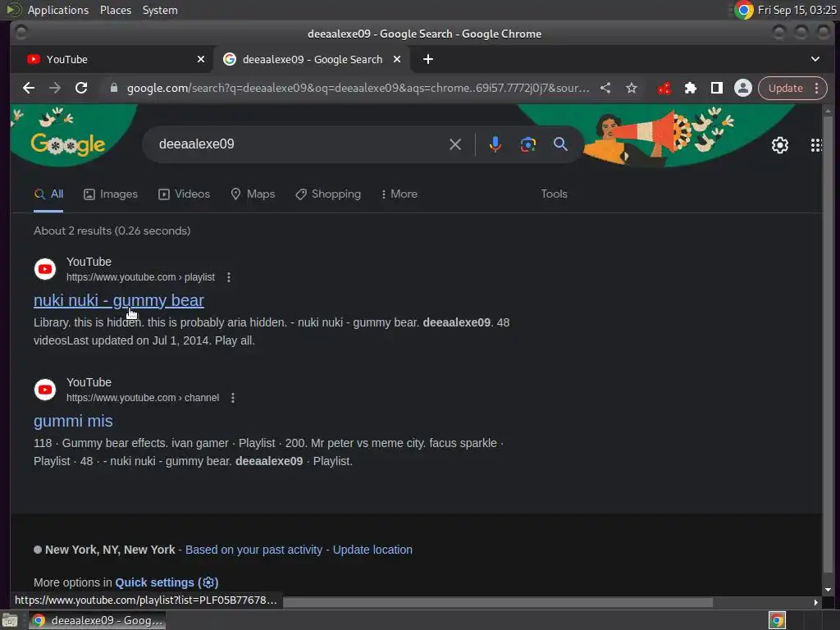Submit search with the magnifying glass icon
Image resolution: width=840 pixels, height=630 pixels.
560,144
